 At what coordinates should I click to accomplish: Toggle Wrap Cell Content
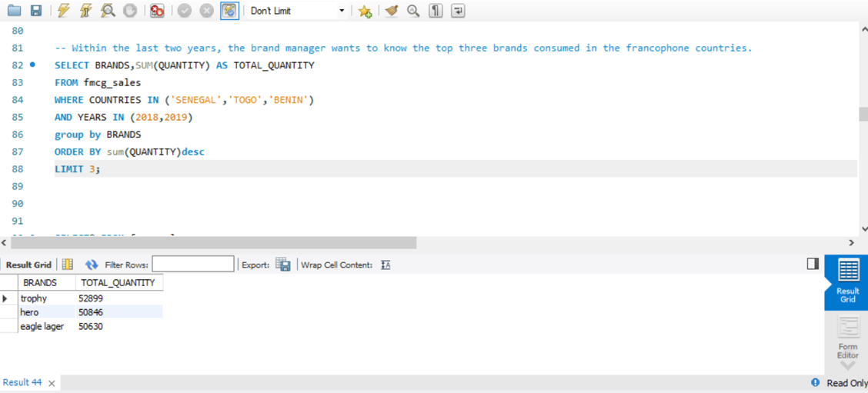(386, 265)
